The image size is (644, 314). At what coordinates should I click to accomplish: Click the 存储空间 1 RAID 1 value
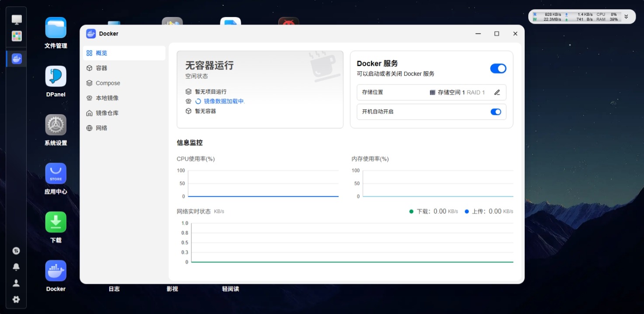tap(457, 92)
